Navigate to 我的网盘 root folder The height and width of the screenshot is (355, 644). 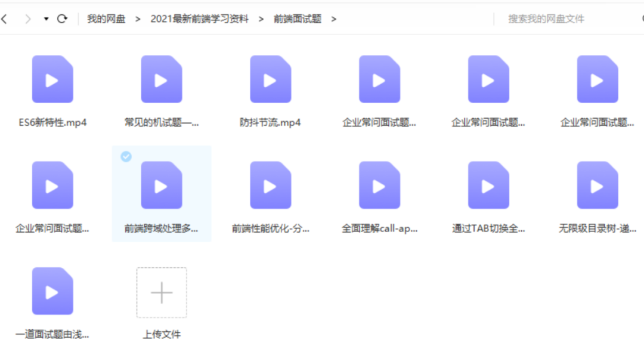coord(107,18)
